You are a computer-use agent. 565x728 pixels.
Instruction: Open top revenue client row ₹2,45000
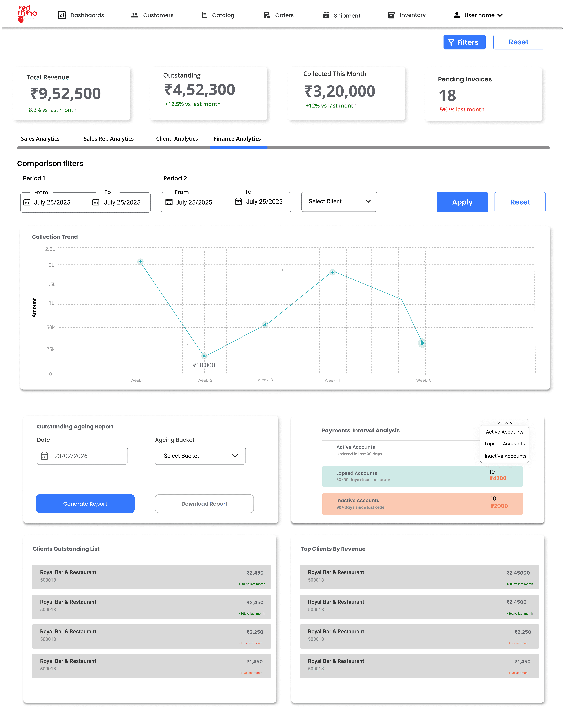tap(419, 577)
